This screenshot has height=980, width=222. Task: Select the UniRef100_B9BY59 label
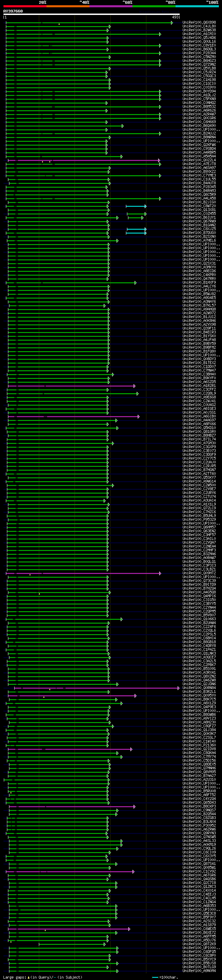click(199, 343)
